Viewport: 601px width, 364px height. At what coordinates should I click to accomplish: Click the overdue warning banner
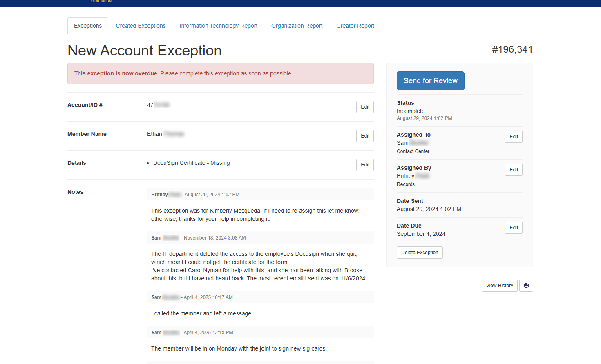(x=221, y=73)
